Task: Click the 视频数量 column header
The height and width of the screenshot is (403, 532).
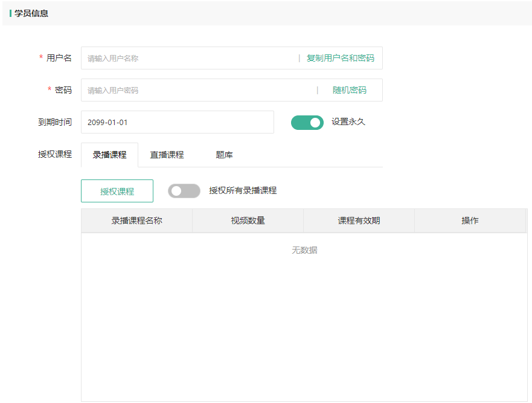Action: coord(248,221)
